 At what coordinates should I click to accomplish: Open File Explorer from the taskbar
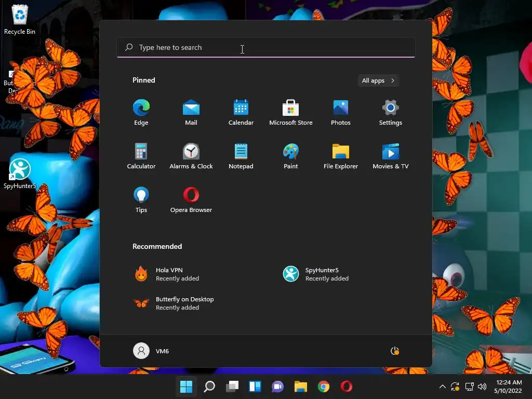pyautogui.click(x=301, y=387)
